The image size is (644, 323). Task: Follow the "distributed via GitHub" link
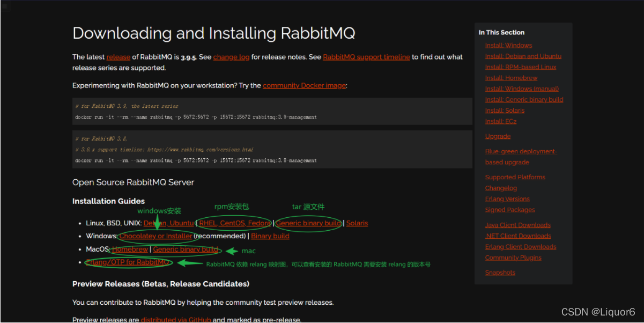[x=176, y=320]
